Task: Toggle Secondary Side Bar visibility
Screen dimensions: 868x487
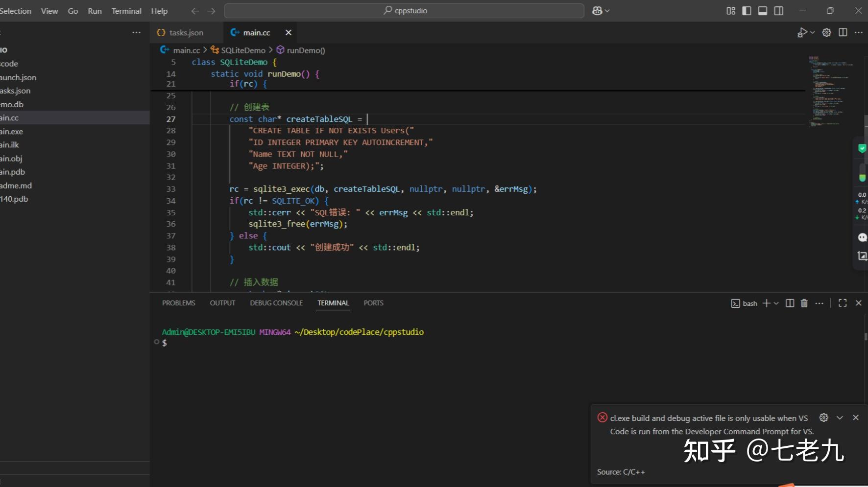Action: coord(778,11)
